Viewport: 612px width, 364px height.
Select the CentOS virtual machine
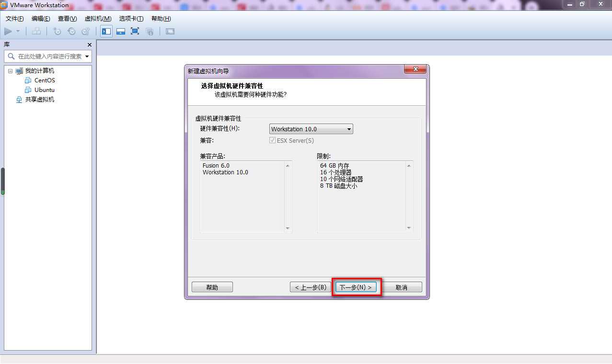(x=45, y=80)
